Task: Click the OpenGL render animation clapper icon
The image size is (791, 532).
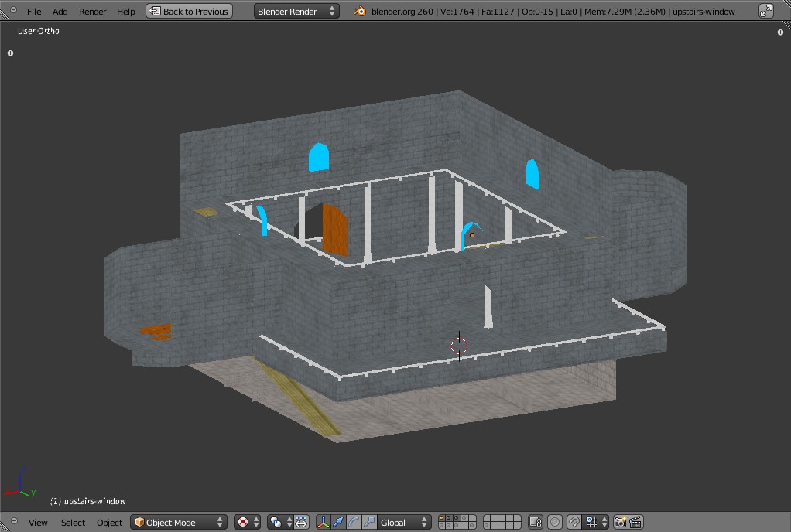Action: [x=635, y=523]
